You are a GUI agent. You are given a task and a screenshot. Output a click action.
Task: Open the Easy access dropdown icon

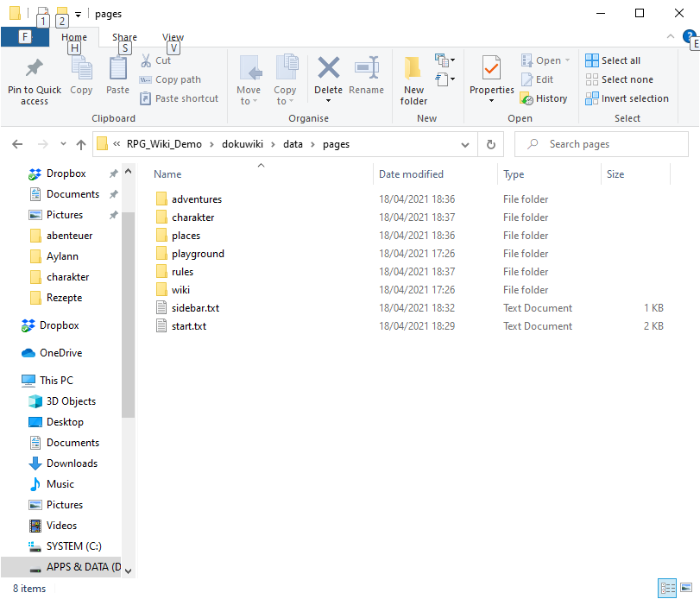[445, 79]
